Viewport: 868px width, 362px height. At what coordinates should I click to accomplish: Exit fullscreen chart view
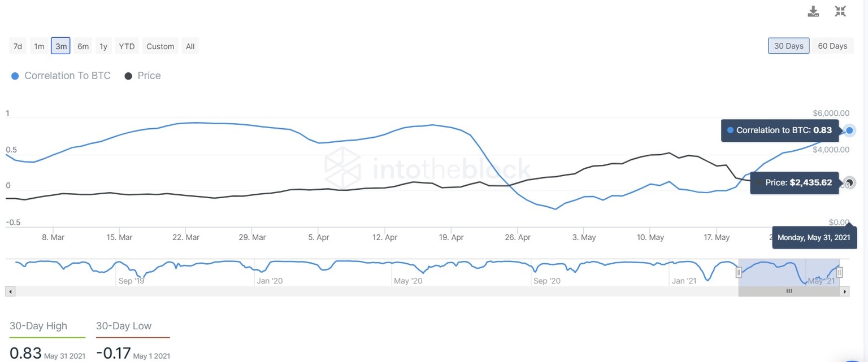coord(840,11)
